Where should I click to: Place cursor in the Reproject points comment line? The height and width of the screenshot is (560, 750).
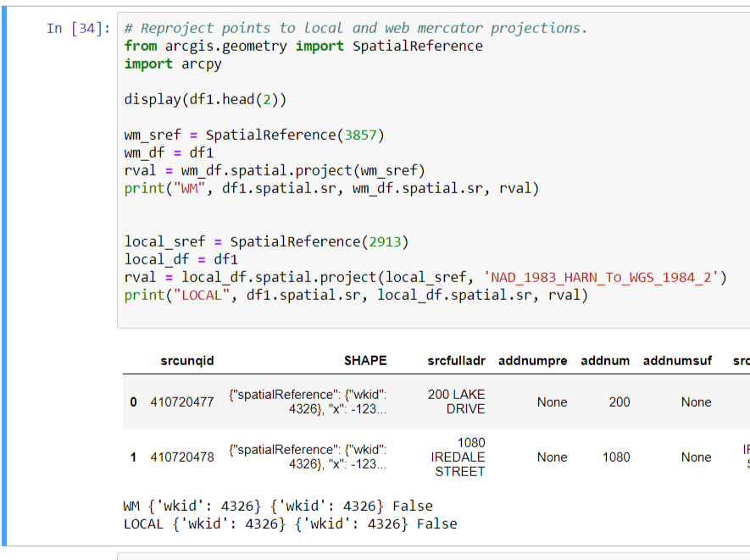click(355, 28)
